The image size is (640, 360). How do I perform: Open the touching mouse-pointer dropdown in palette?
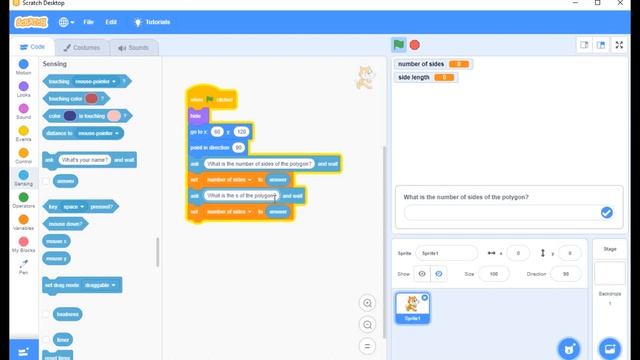click(x=96, y=82)
